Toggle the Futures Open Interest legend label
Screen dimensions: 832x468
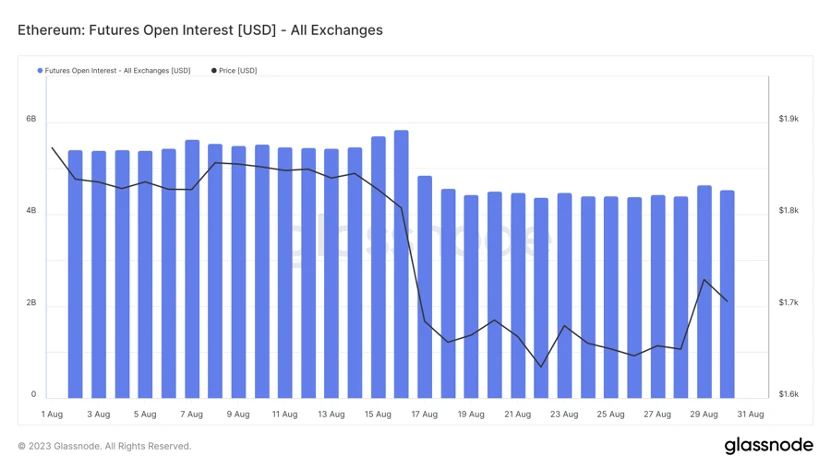[x=117, y=71]
